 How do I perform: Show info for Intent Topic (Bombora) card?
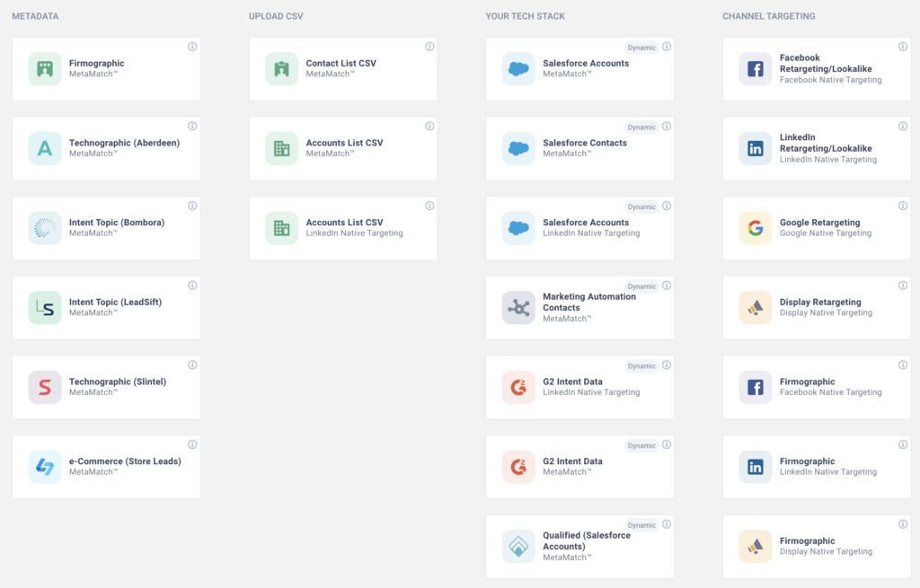pyautogui.click(x=192, y=206)
